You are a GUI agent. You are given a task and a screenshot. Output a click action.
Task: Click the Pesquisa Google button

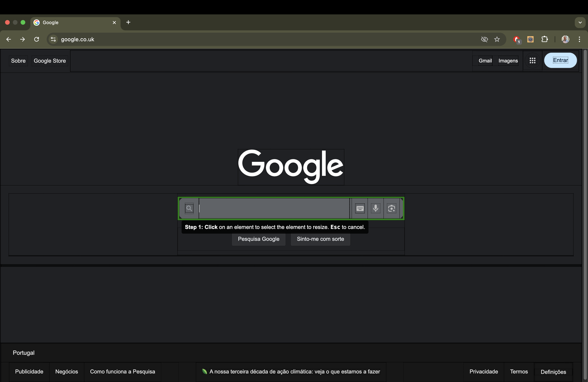pos(258,239)
